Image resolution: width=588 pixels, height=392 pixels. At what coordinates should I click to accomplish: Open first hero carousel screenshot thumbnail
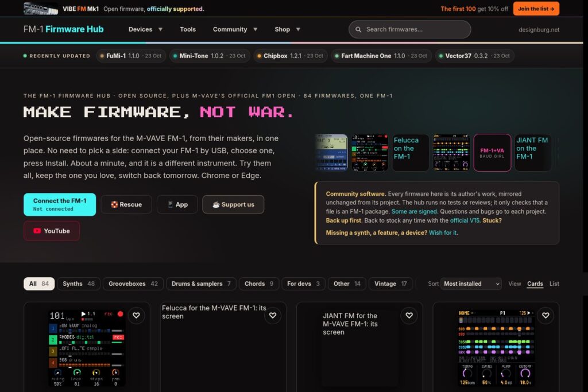pyautogui.click(x=331, y=153)
